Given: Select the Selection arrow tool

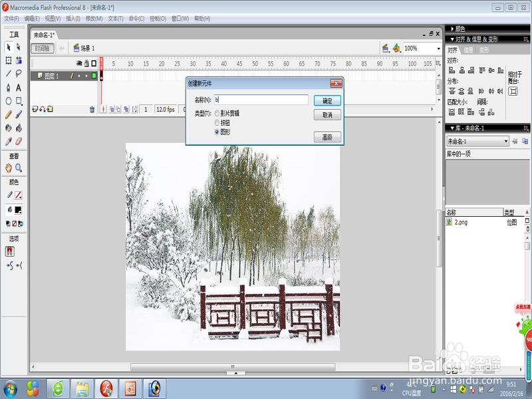Looking at the screenshot, I should (9, 47).
